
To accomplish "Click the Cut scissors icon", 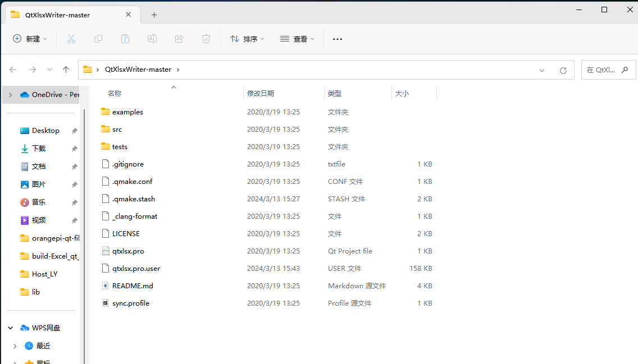I will click(71, 39).
